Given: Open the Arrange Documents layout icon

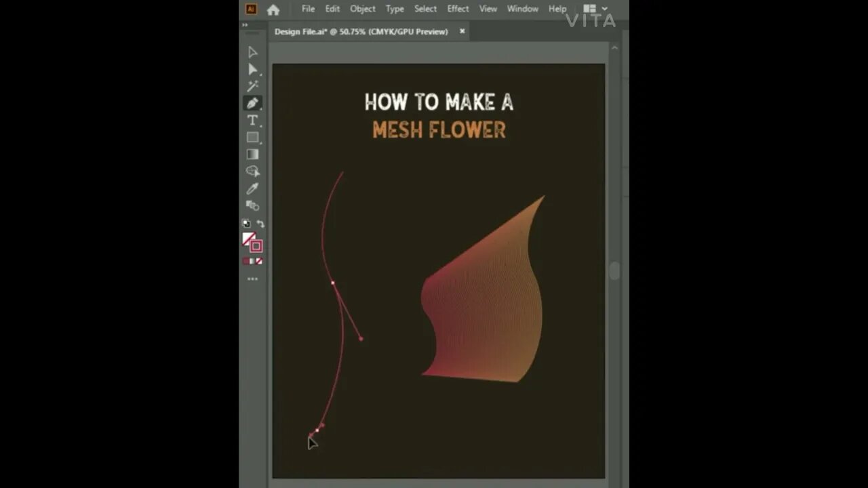Looking at the screenshot, I should [589, 9].
